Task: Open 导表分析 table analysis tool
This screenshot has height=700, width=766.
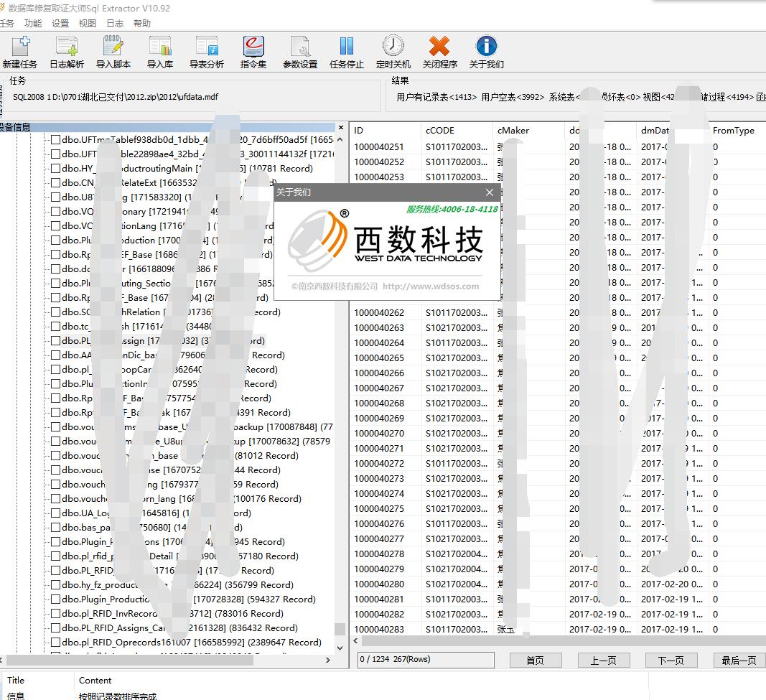Action: (207, 52)
